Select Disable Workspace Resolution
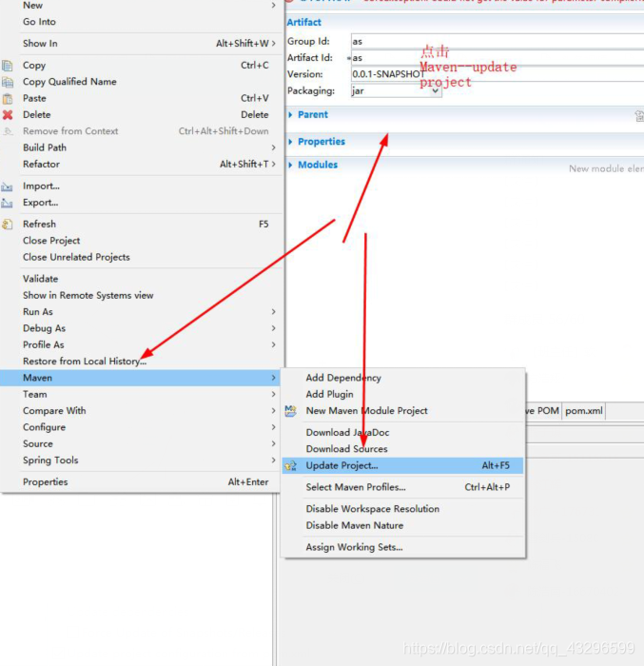 click(x=373, y=509)
